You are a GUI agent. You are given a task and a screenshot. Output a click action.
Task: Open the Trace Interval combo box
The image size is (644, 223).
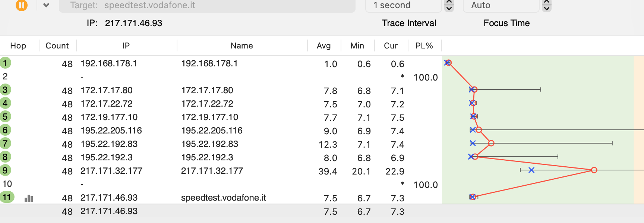(x=403, y=6)
